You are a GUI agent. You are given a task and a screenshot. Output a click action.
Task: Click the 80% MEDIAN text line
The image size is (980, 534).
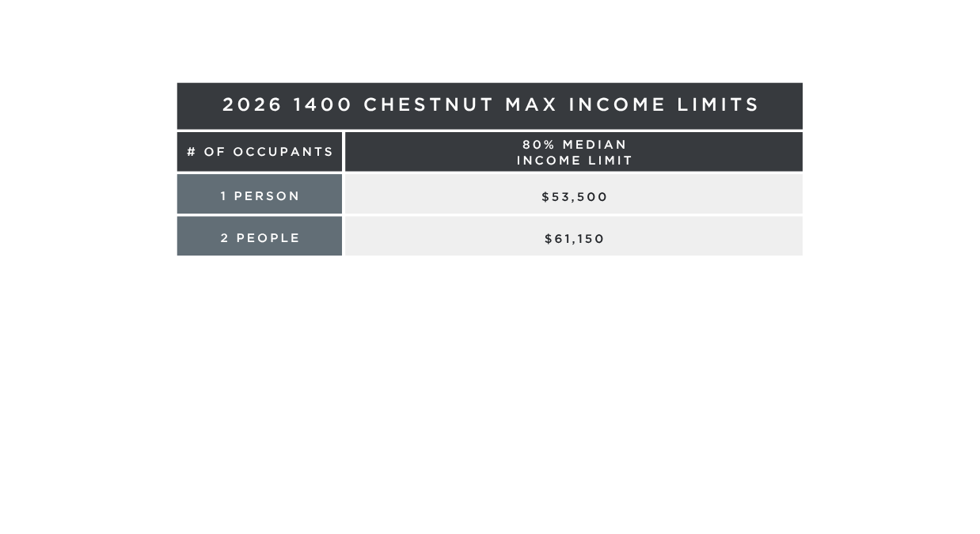pyautogui.click(x=575, y=145)
